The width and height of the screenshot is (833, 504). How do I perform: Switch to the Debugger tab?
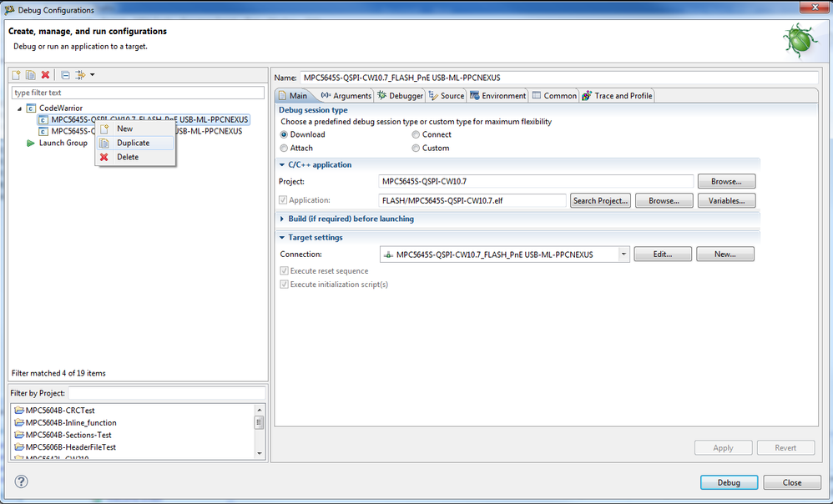(400, 96)
